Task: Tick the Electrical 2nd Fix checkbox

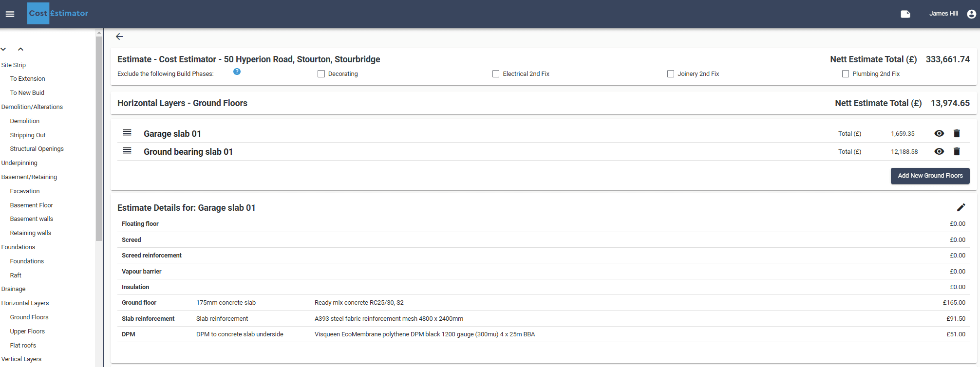Action: pos(496,74)
